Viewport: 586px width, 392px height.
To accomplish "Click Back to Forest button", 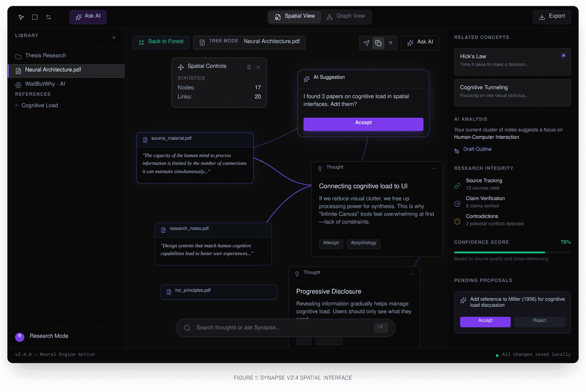I will (161, 42).
